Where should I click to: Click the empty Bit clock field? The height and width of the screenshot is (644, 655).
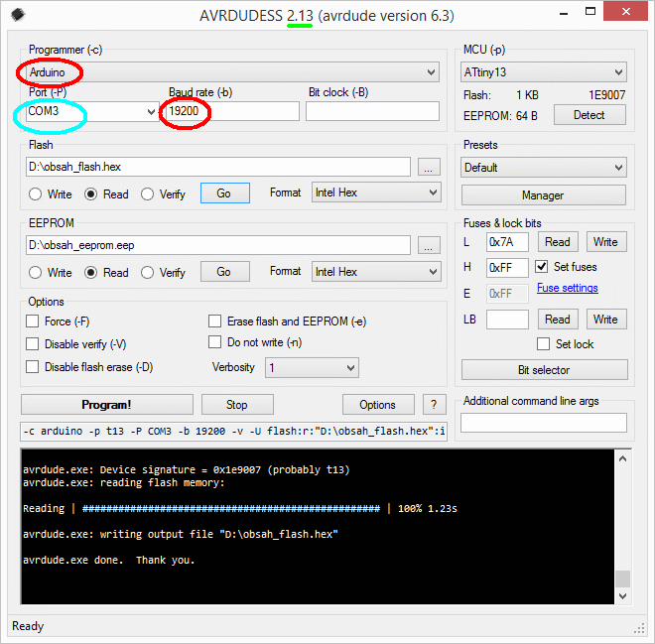(372, 111)
